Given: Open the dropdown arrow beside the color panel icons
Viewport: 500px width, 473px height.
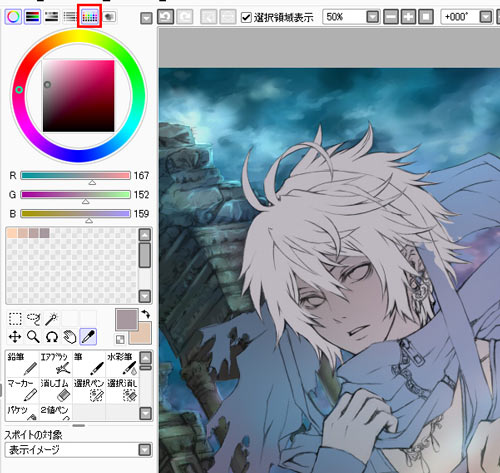Looking at the screenshot, I should pyautogui.click(x=146, y=18).
